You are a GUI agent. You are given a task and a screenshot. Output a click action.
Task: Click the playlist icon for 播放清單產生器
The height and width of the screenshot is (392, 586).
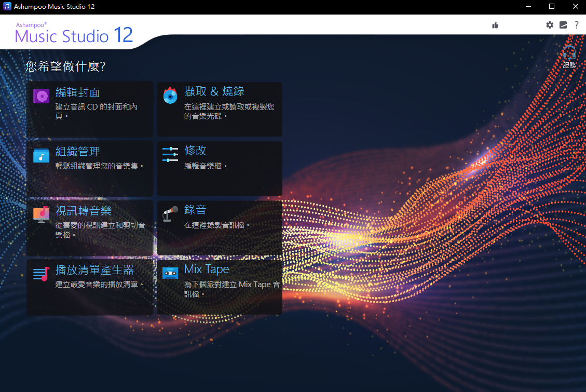point(41,274)
